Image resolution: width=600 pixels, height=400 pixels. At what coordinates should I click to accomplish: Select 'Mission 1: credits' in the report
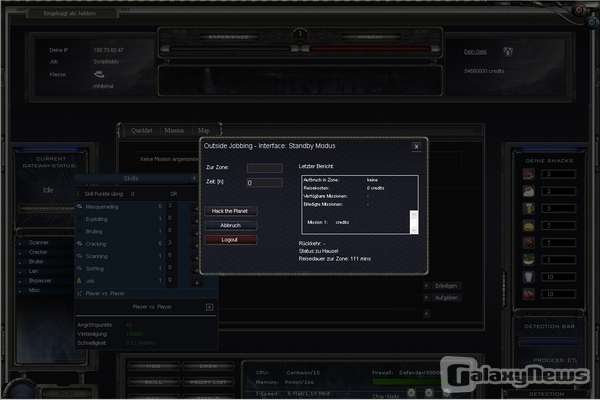tap(328, 222)
